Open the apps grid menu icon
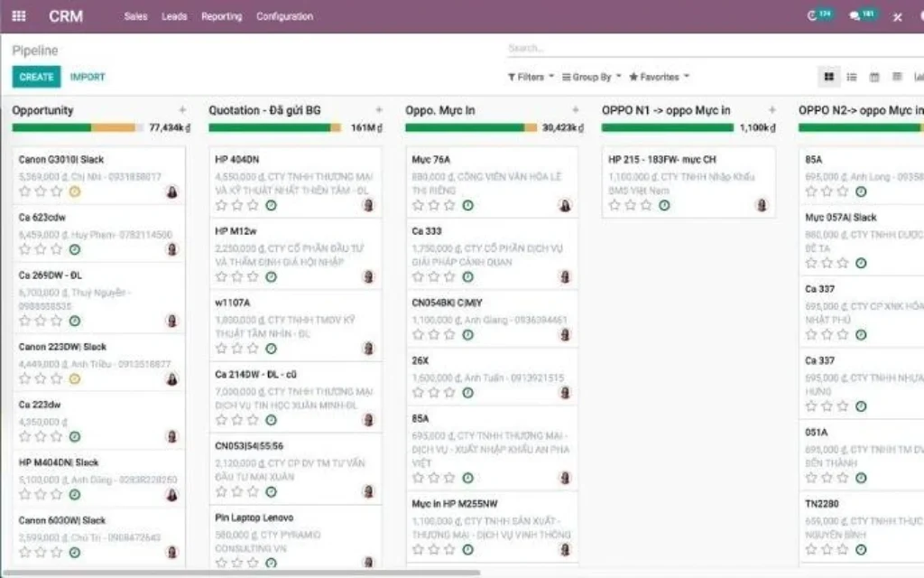 click(x=19, y=16)
